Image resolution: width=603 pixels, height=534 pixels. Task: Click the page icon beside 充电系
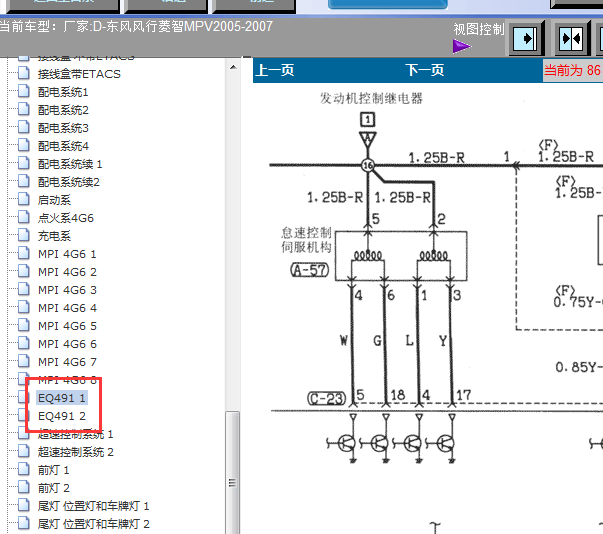coord(24,236)
